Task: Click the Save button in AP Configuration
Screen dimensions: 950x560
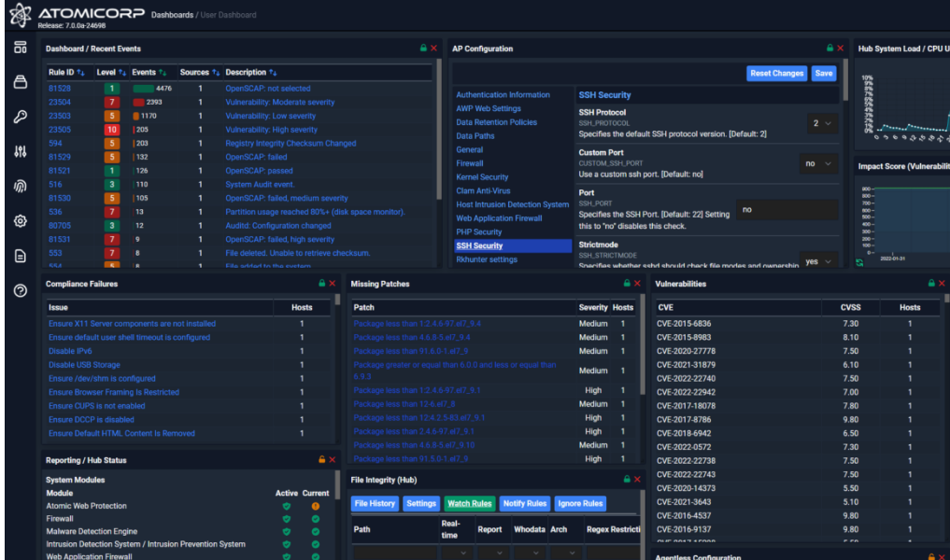Action: tap(824, 73)
